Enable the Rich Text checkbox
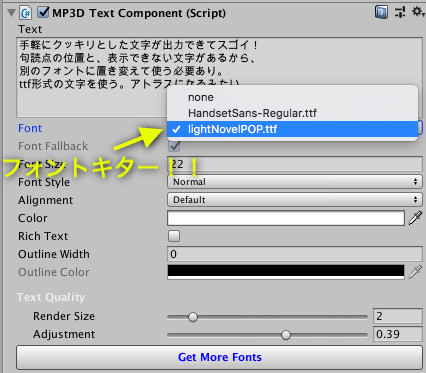This screenshot has height=373, width=426. point(174,236)
